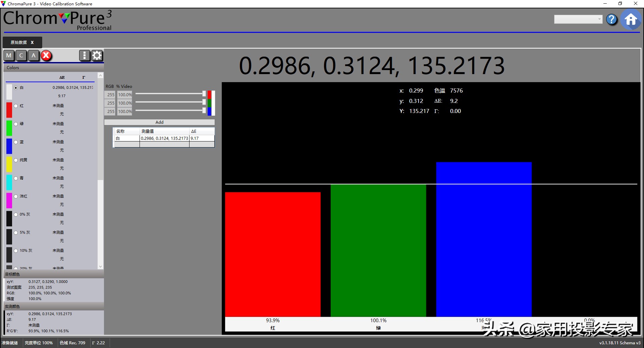Click the Add button
Viewport: 644px width, 348px height.
click(159, 122)
